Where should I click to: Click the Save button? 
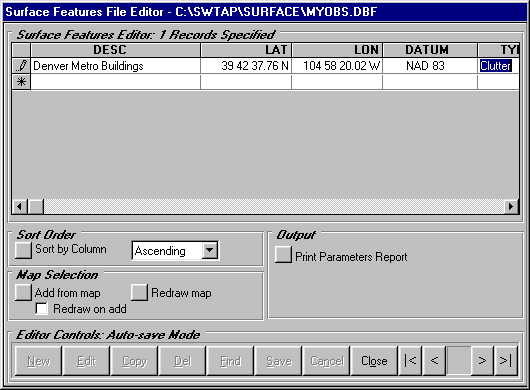click(279, 361)
